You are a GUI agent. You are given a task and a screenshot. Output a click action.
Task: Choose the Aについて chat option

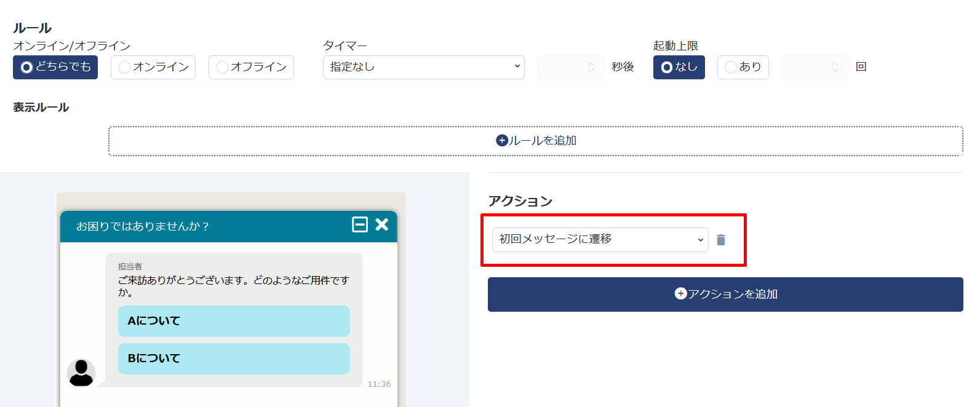(234, 321)
